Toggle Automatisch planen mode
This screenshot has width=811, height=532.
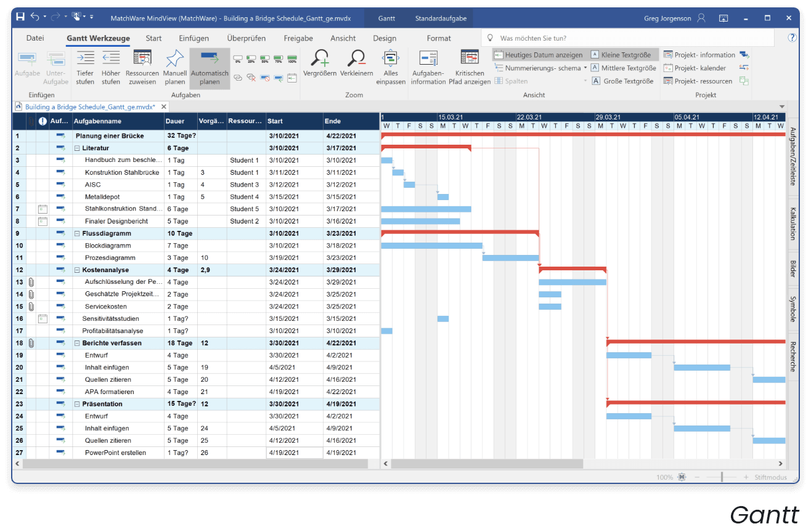click(x=210, y=68)
